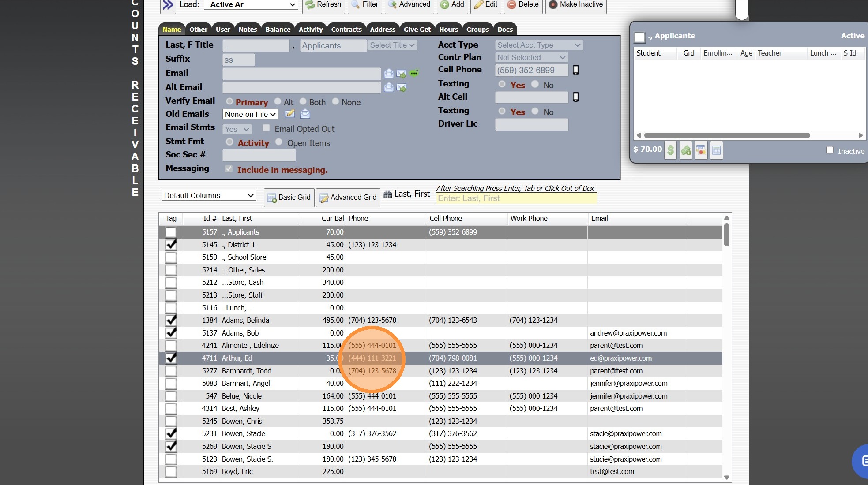Click the Last, First search field
The height and width of the screenshot is (485, 868).
pos(516,198)
